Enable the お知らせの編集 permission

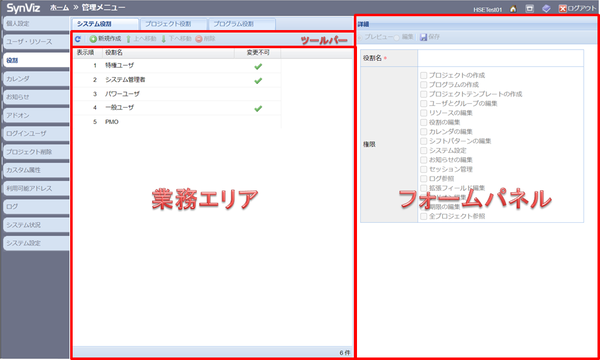424,160
